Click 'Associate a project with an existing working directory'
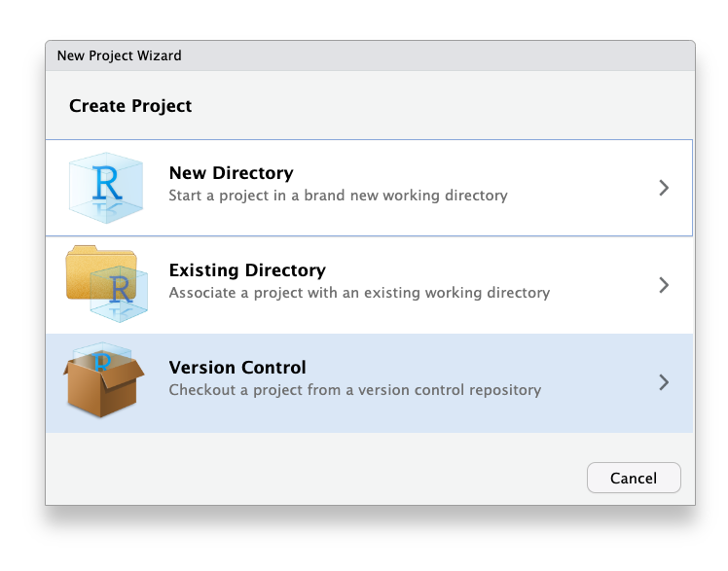Viewport: 728px width, 571px height. pyautogui.click(x=359, y=293)
